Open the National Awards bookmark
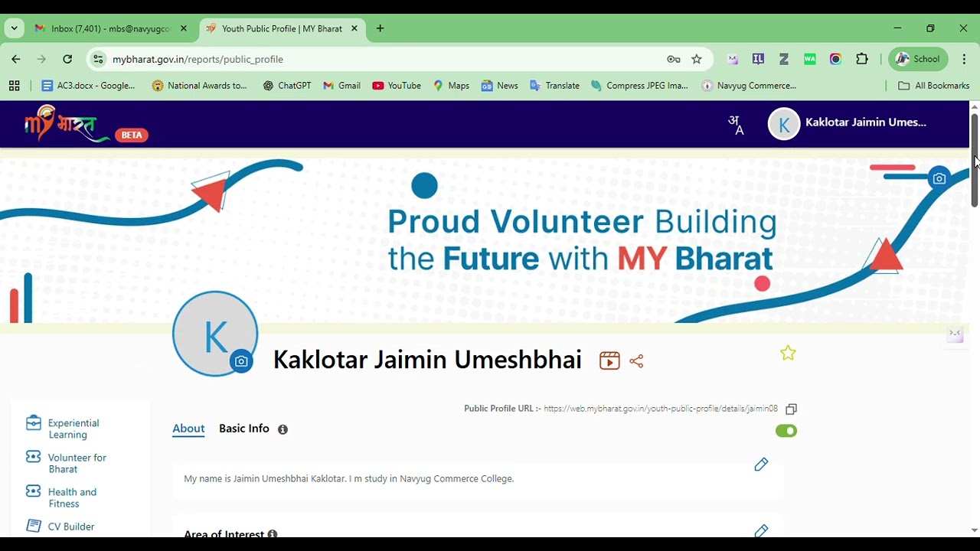The width and height of the screenshot is (980, 551). [200, 86]
